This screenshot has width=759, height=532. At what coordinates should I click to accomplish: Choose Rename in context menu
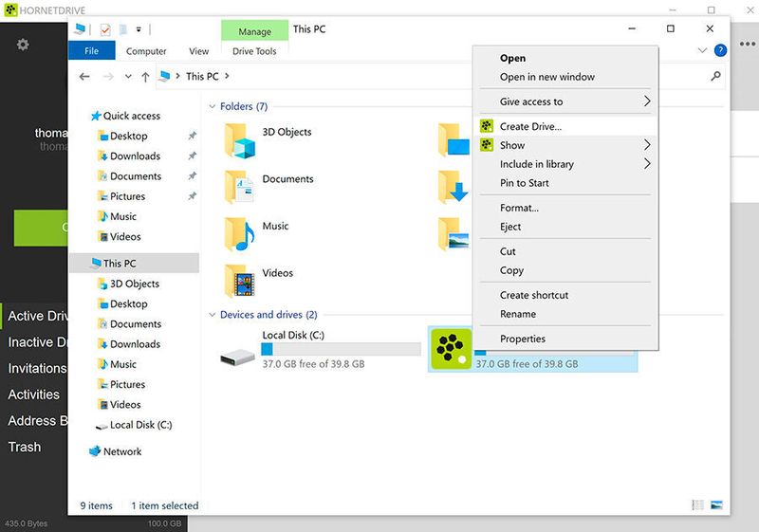565,314
